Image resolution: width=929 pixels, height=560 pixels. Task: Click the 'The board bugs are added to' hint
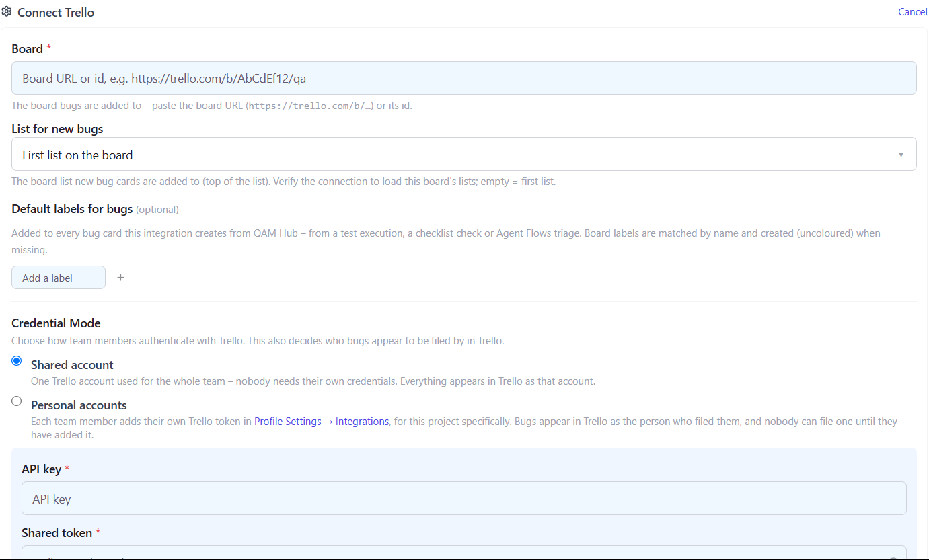point(212,106)
